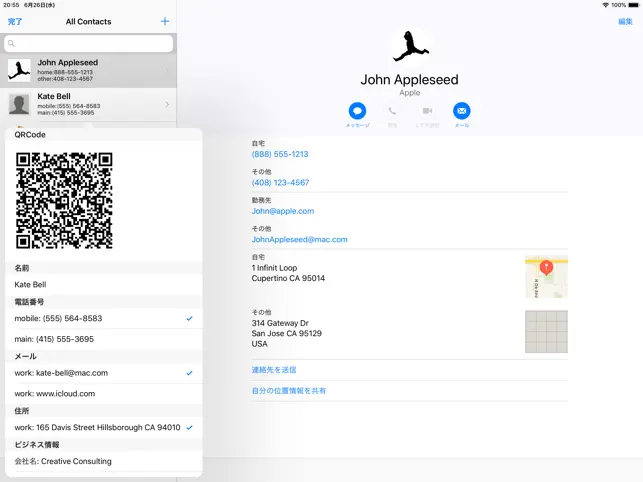Screen dimensions: 643x482
Task: Toggle main: (415) 555-3695 selection
Action: [x=104, y=339]
